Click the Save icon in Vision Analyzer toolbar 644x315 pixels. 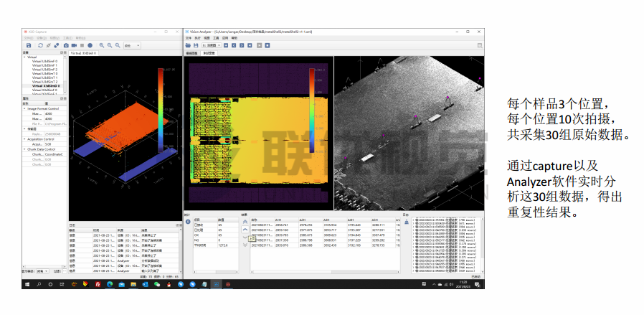[195, 45]
